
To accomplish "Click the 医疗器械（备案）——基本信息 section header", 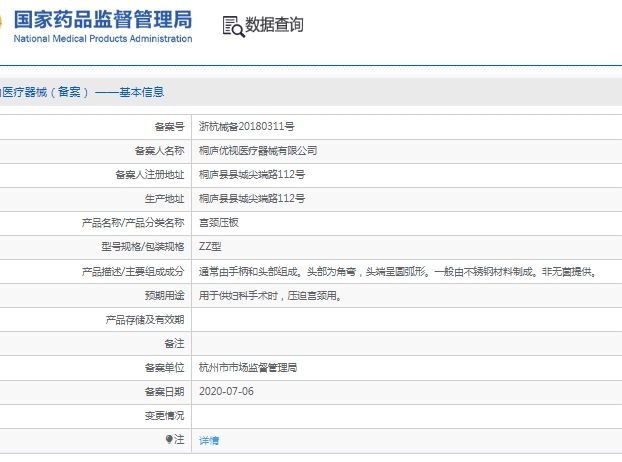I will pos(82,92).
